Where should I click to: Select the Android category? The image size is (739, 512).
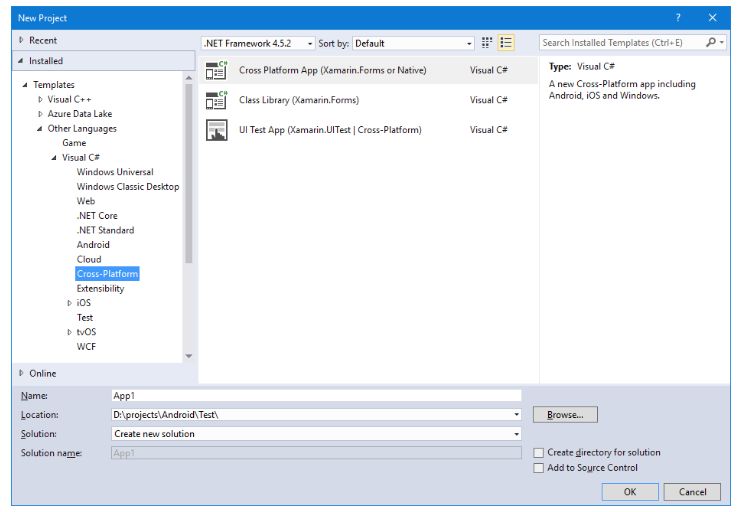click(93, 245)
